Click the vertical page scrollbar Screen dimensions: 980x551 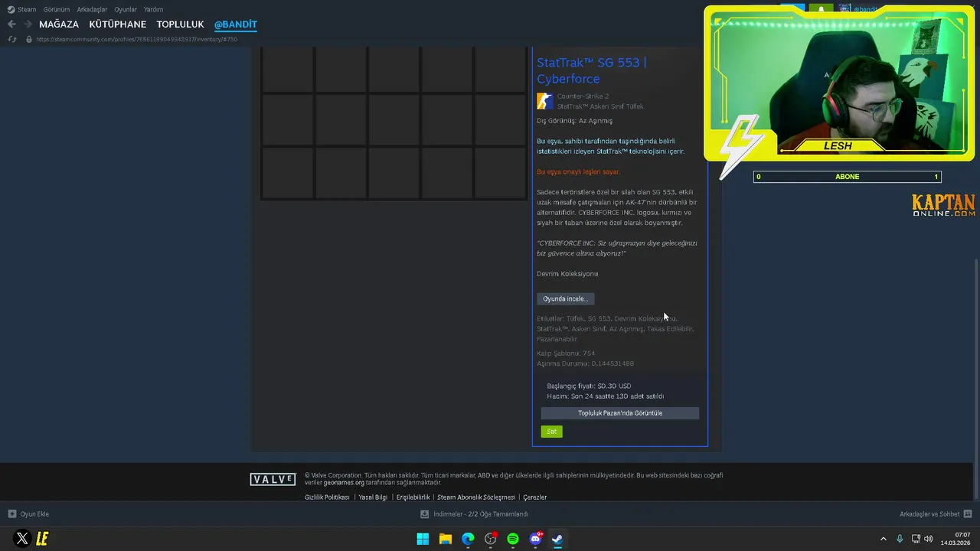coord(976,377)
